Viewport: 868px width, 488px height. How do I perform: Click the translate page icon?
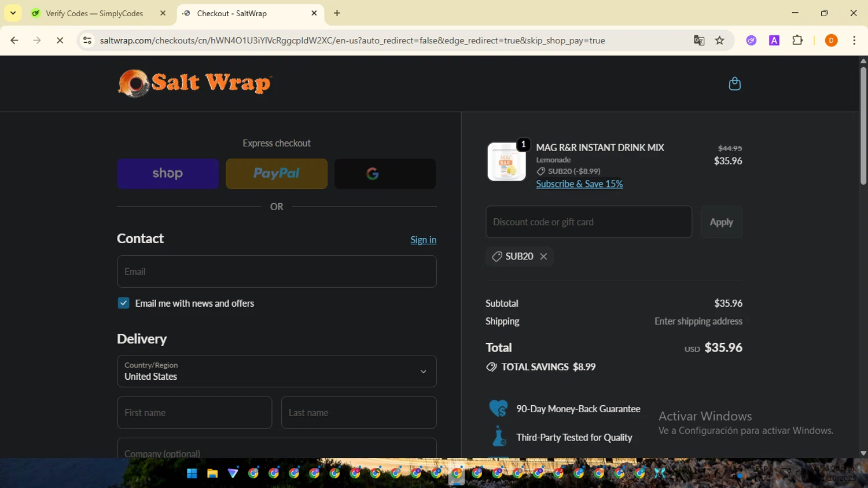[x=699, y=41]
